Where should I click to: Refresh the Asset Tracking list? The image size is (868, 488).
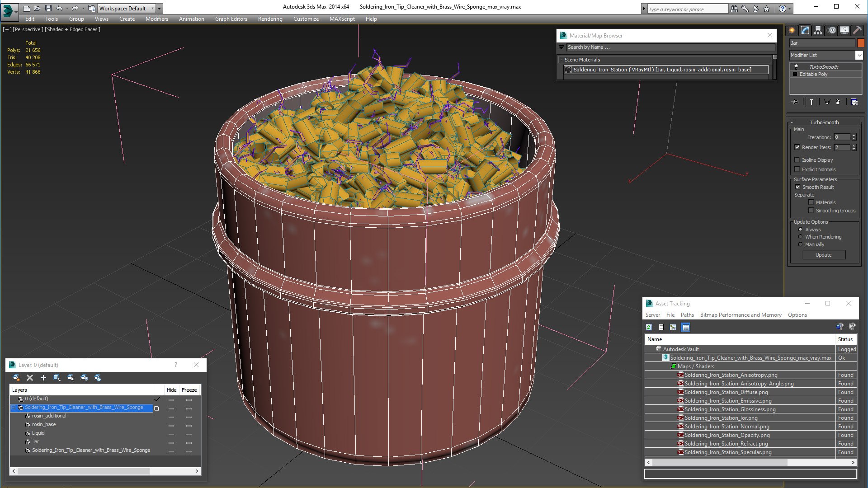coord(649,327)
